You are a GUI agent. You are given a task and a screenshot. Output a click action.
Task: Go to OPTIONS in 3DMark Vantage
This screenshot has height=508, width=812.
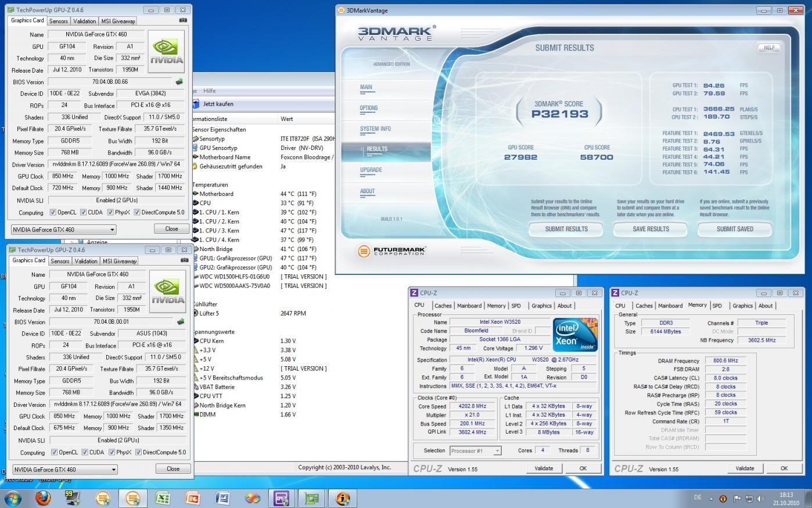tap(369, 108)
